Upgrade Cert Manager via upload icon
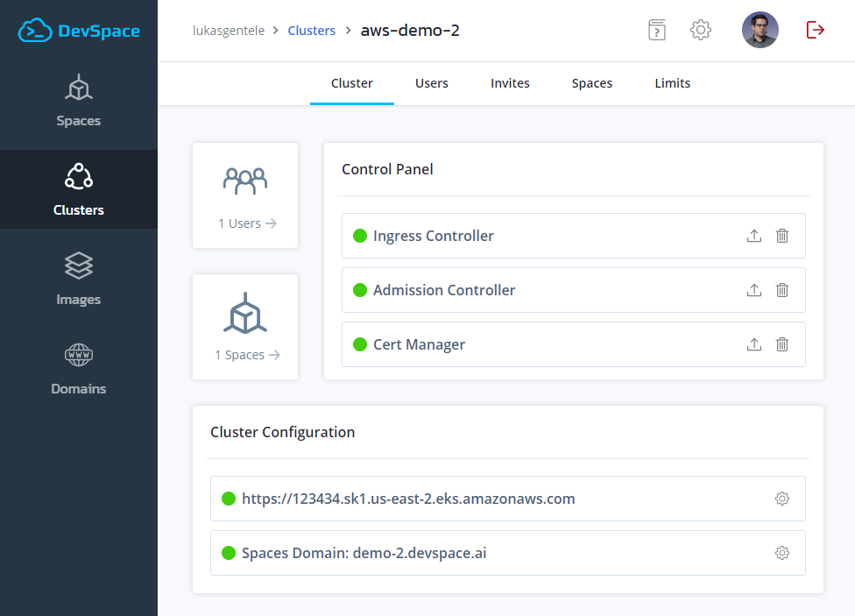Viewport: 855px width, 616px height. click(x=754, y=344)
